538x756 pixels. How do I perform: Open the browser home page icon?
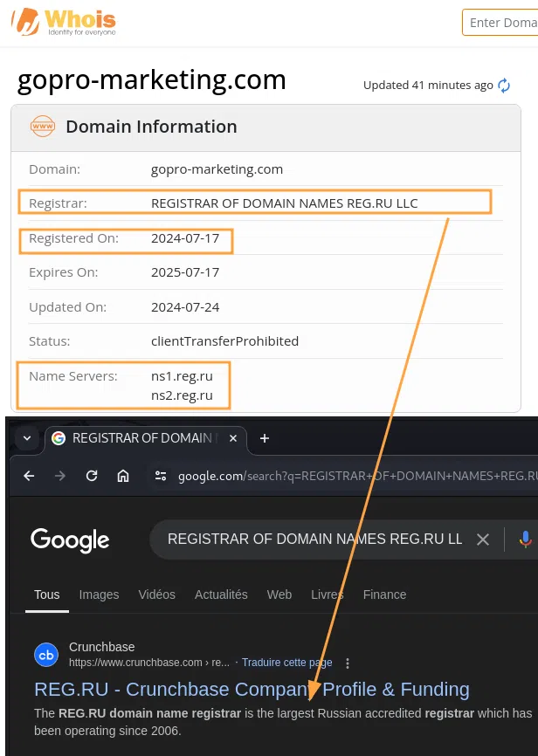tap(122, 476)
